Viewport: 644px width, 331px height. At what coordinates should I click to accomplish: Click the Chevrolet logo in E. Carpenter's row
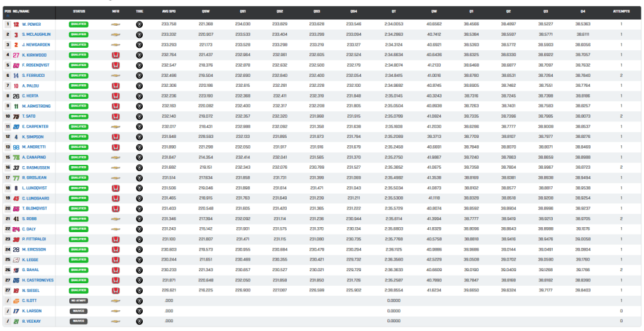click(x=116, y=126)
